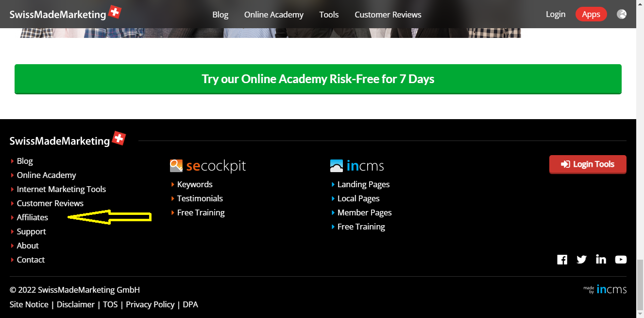This screenshot has width=644, height=318.
Task: Click the secockpit logo
Action: click(208, 166)
